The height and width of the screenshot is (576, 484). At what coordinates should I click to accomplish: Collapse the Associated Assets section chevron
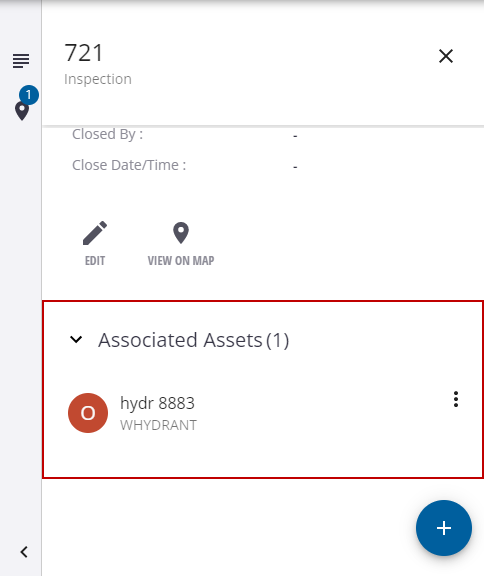[76, 339]
